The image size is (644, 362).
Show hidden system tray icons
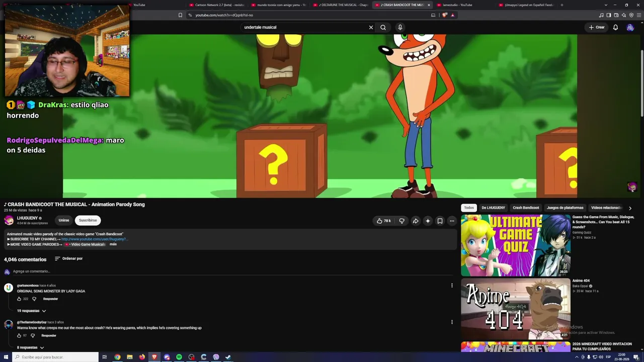click(x=577, y=357)
